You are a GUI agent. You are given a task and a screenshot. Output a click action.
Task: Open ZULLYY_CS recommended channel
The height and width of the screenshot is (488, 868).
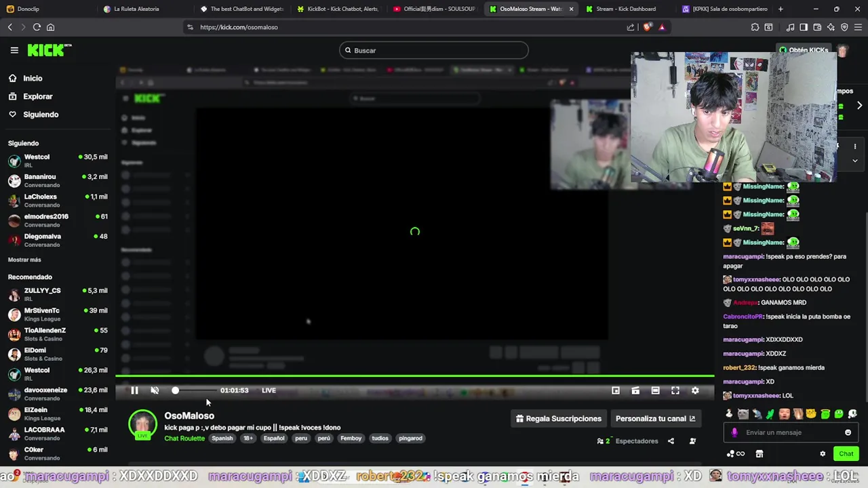click(58, 294)
